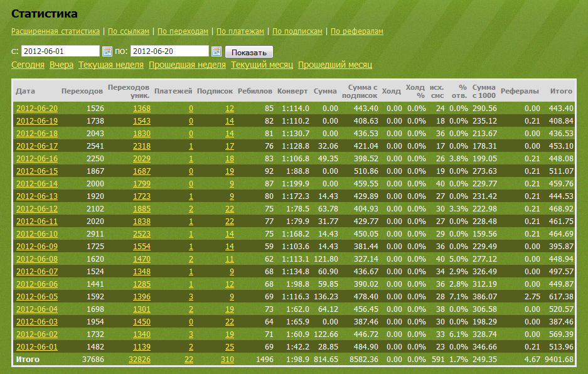Open date 2012-06-03 row link

point(37,322)
